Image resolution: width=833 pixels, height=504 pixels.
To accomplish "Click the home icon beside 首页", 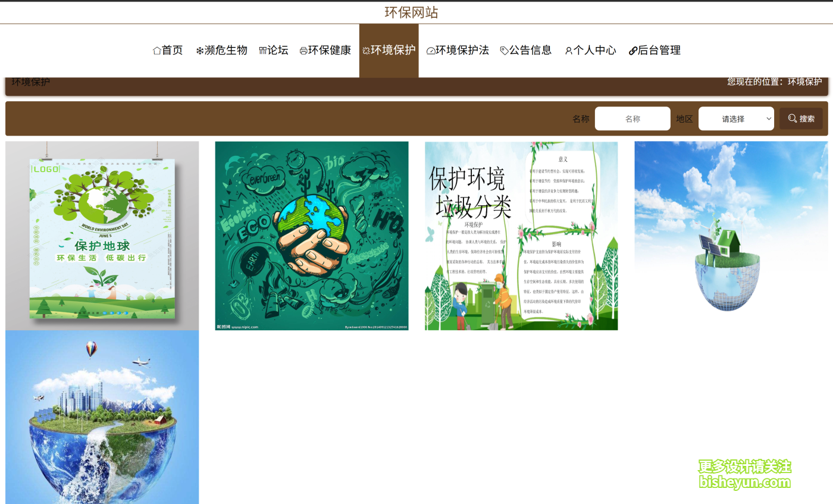I will [x=156, y=50].
